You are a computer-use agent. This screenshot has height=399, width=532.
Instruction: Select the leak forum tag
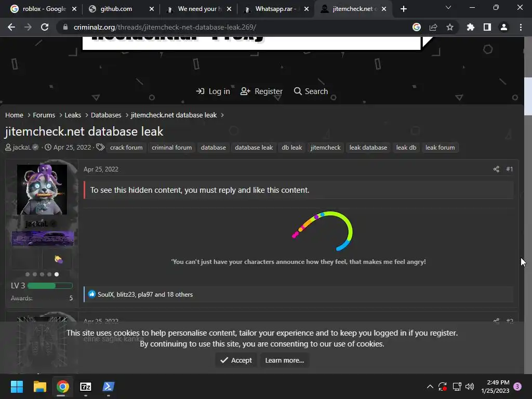[440, 148]
